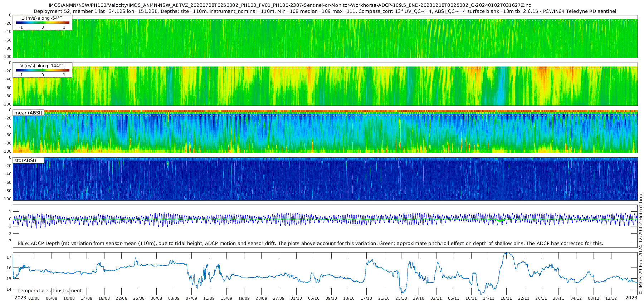Click the '14' temperature axis tick label
Viewport: 644px width, 304px height.
coord(9,289)
